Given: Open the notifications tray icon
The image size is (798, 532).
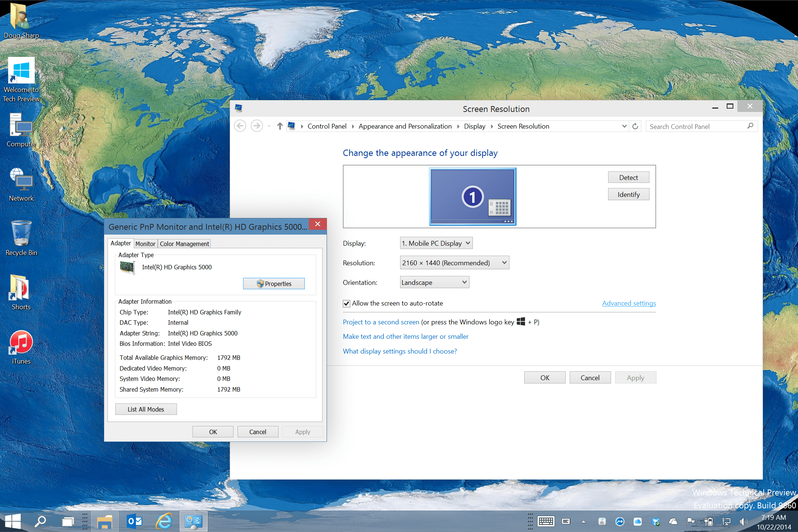Looking at the screenshot, I should 566,521.
